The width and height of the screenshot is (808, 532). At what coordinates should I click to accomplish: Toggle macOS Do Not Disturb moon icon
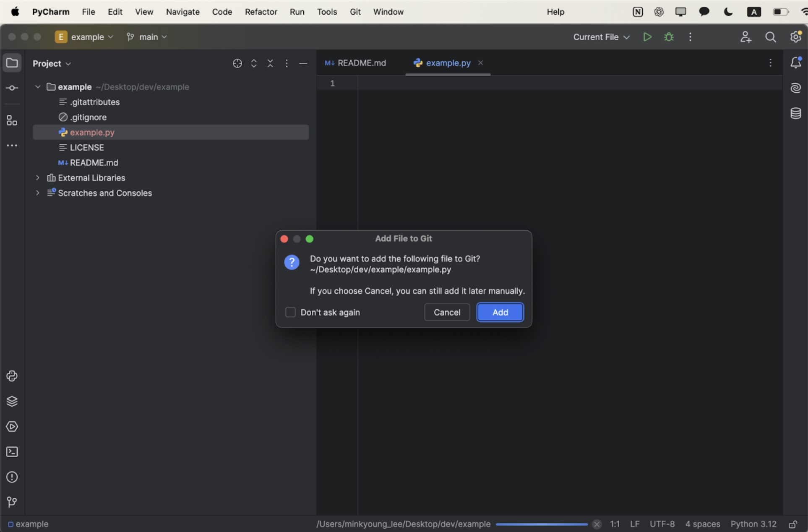coord(728,12)
